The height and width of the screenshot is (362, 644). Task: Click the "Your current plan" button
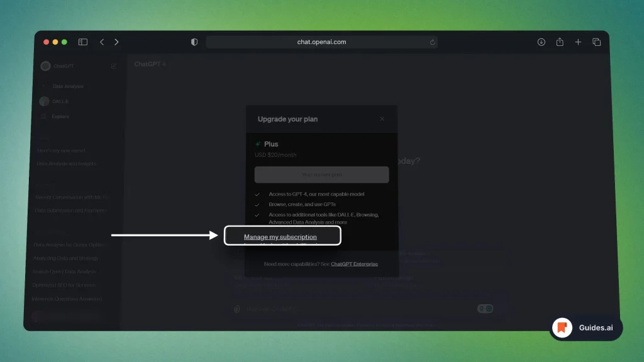point(321,175)
